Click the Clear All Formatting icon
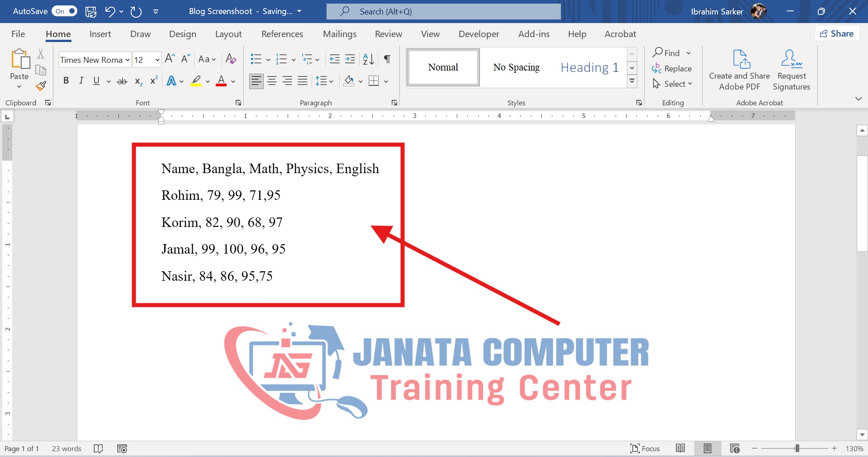 (x=231, y=59)
